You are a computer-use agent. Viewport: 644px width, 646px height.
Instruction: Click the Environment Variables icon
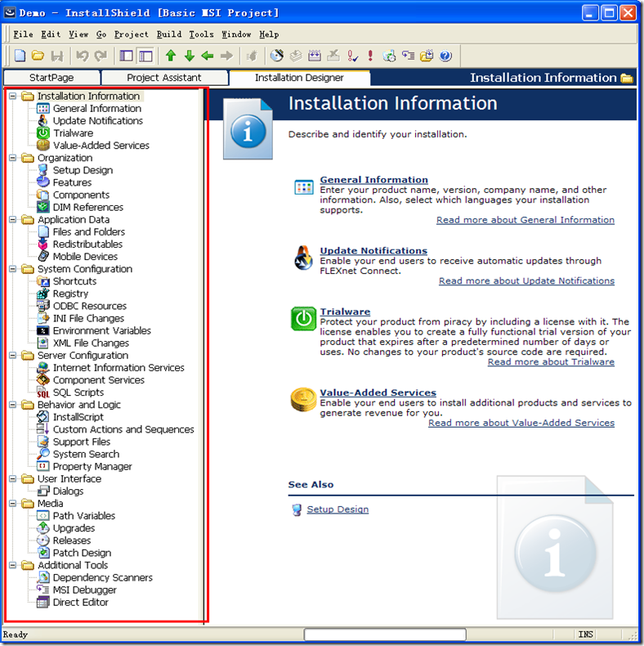click(42, 331)
